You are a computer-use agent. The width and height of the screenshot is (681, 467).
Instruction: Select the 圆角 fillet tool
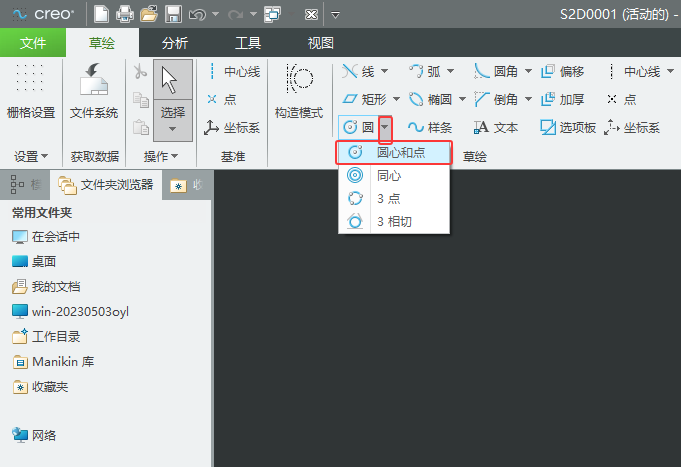[496, 71]
